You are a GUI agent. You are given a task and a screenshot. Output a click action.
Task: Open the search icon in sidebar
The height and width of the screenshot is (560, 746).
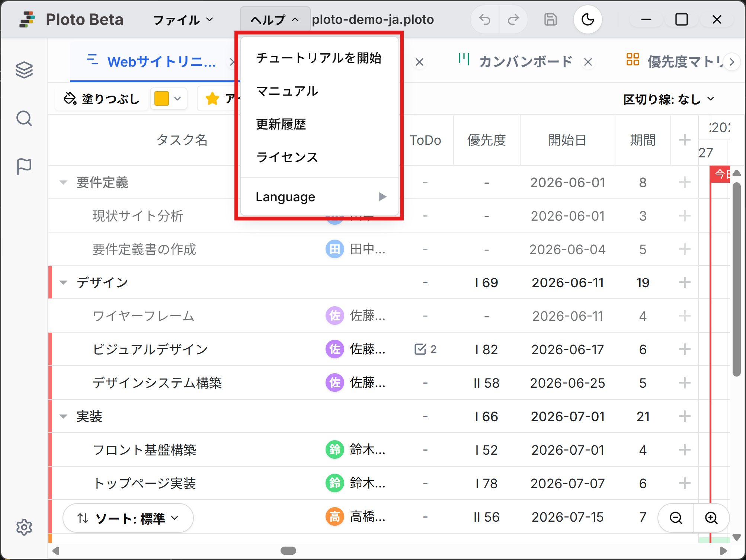[x=24, y=118]
